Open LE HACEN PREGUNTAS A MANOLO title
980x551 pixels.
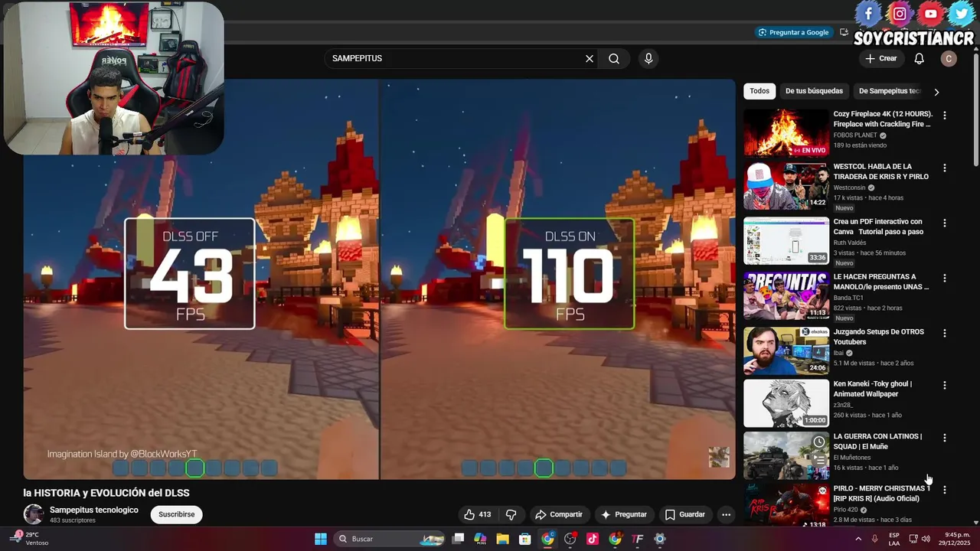tap(880, 282)
